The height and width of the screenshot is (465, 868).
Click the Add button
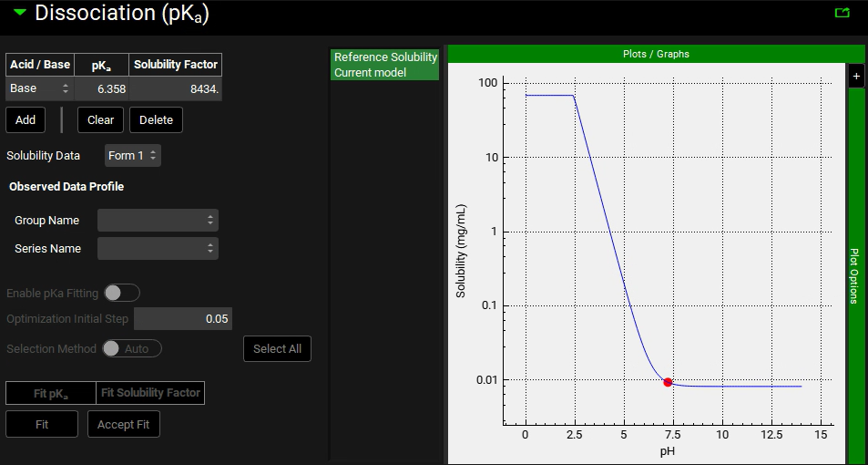26,119
